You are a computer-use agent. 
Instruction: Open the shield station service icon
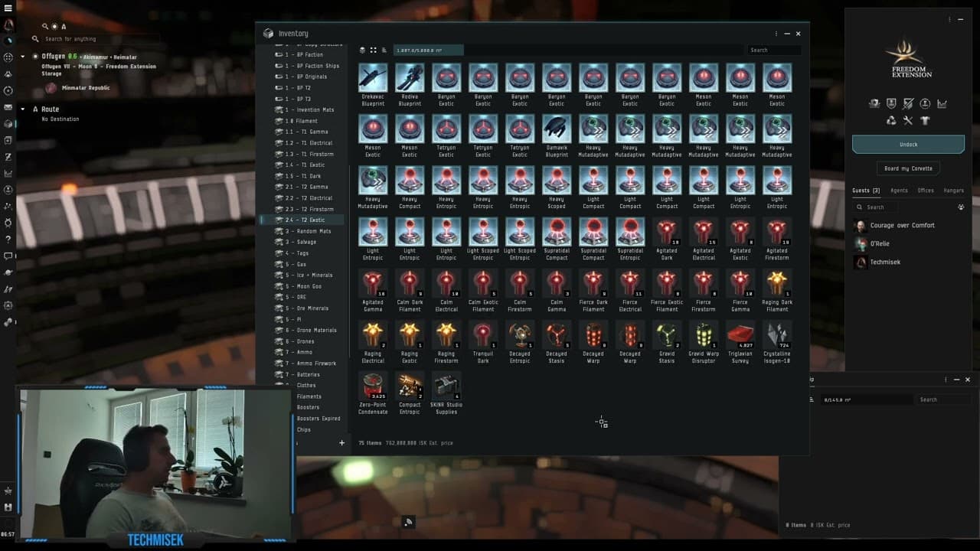tap(891, 103)
